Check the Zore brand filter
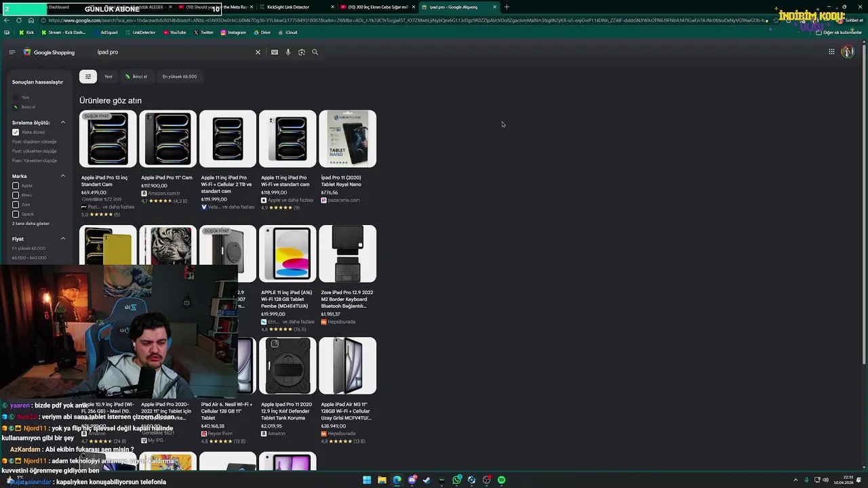The image size is (868, 488). 16,205
